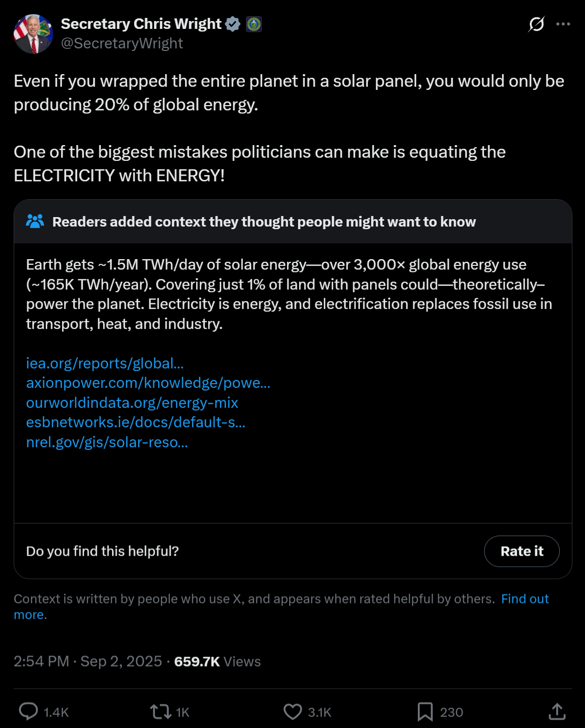The width and height of the screenshot is (585, 728).
Task: Open the three-dot more options menu
Action: (563, 24)
